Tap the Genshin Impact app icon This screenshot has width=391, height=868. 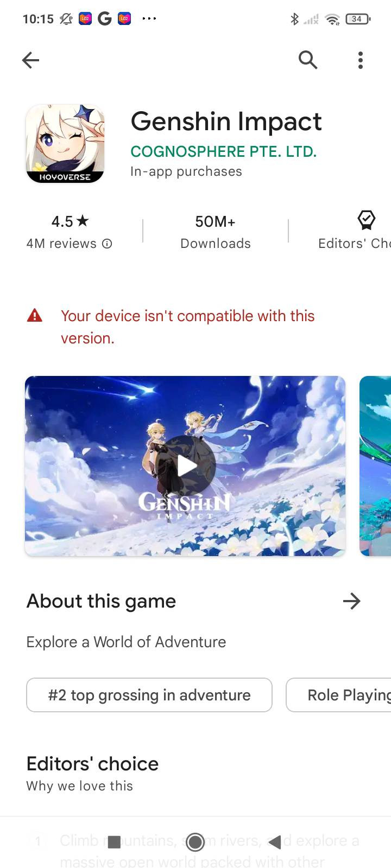click(65, 144)
